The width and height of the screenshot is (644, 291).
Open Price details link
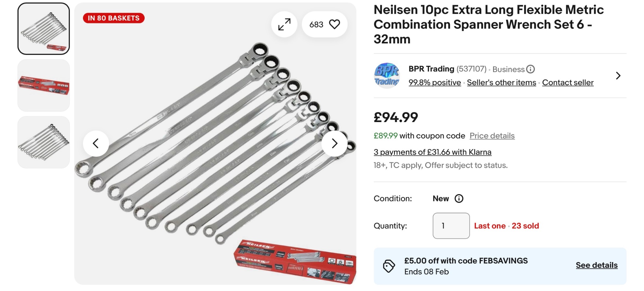(x=492, y=136)
